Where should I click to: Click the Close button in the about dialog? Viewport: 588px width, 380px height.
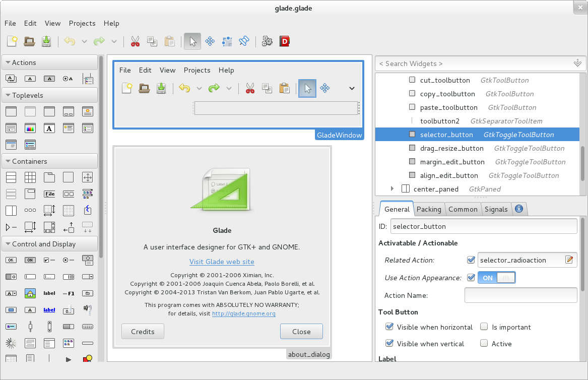(x=301, y=332)
